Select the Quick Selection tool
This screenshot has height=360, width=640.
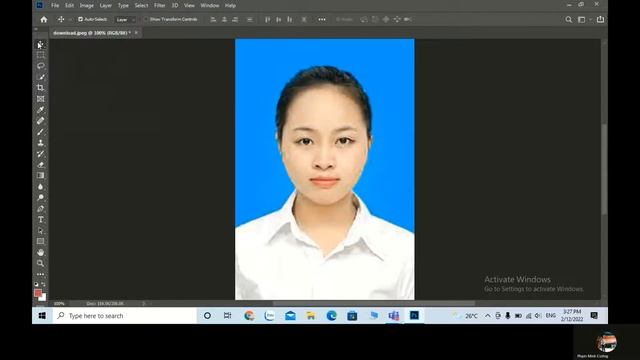tap(40, 77)
